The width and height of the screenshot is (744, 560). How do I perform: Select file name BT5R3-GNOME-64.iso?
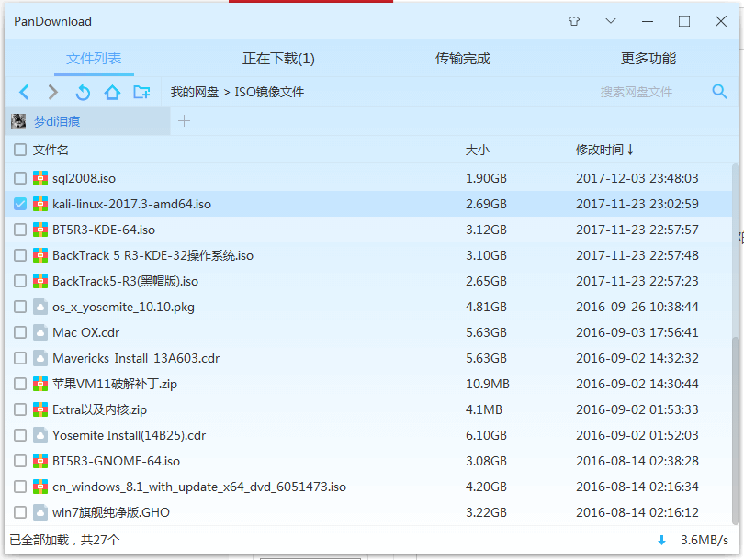(117, 461)
